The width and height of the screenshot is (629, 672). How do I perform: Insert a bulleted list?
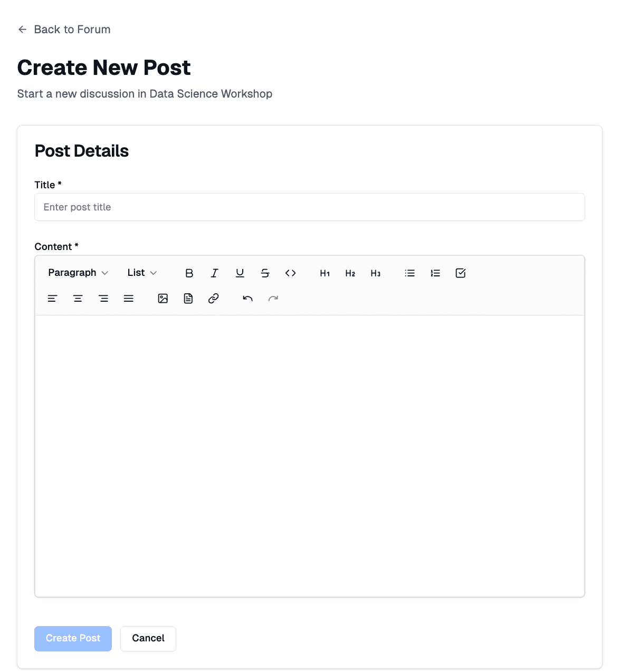click(x=409, y=273)
